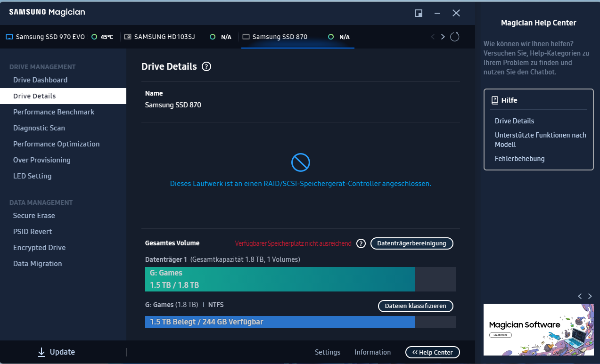Click the red Verfügbarer Speicherplatz nicht ausreichend text
Image resolution: width=600 pixels, height=364 pixels.
[293, 243]
